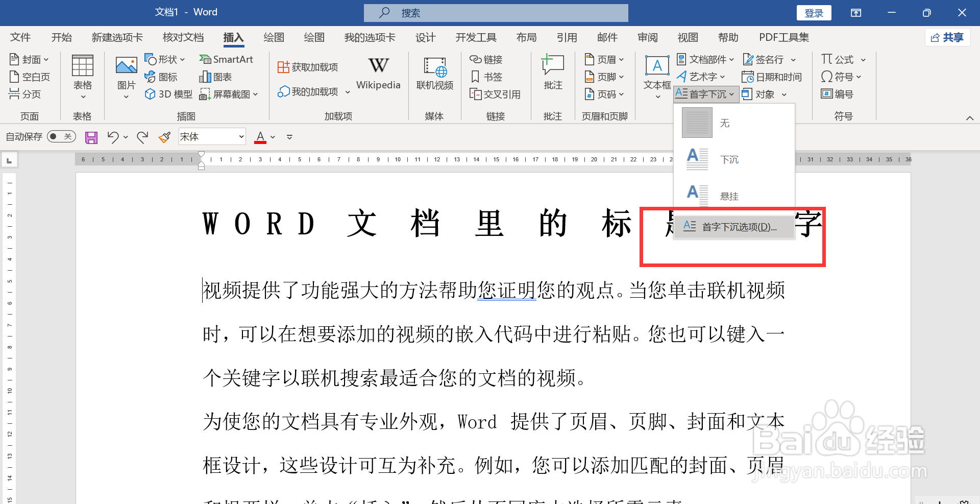The image size is (980, 504).
Task: Insert an equation with 公式 icon
Action: pos(837,59)
